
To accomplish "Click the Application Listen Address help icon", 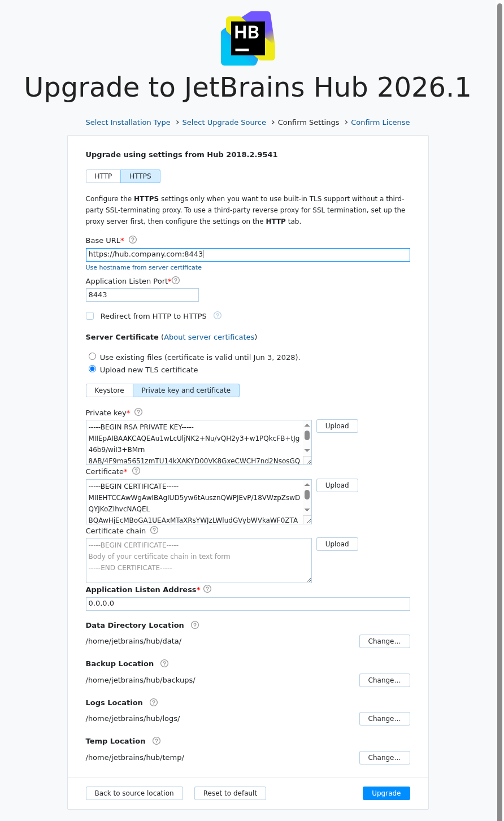I will point(207,589).
